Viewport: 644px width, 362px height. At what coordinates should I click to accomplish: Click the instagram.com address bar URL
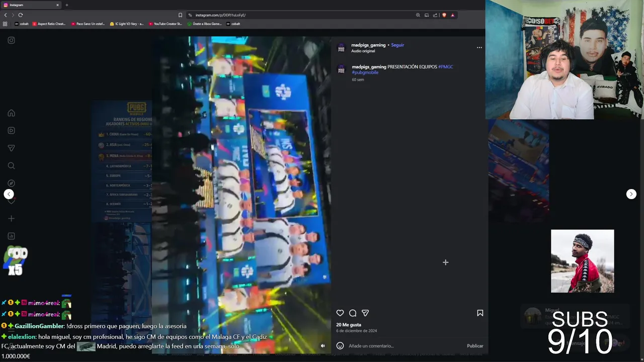220,15
